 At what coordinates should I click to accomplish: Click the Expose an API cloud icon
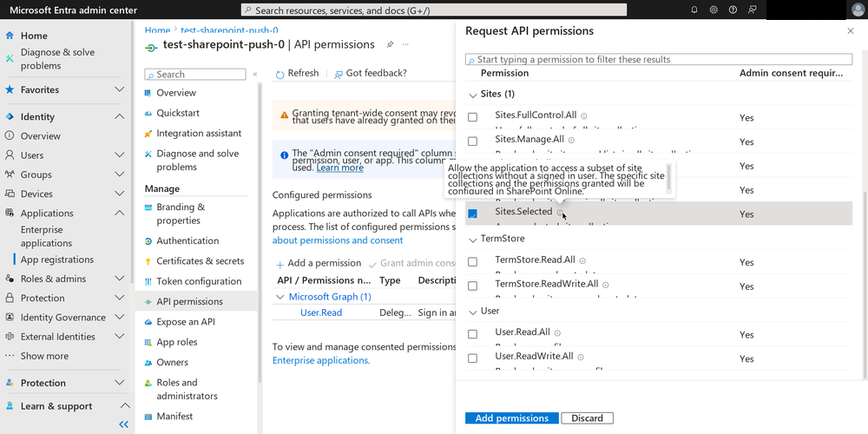click(x=148, y=322)
